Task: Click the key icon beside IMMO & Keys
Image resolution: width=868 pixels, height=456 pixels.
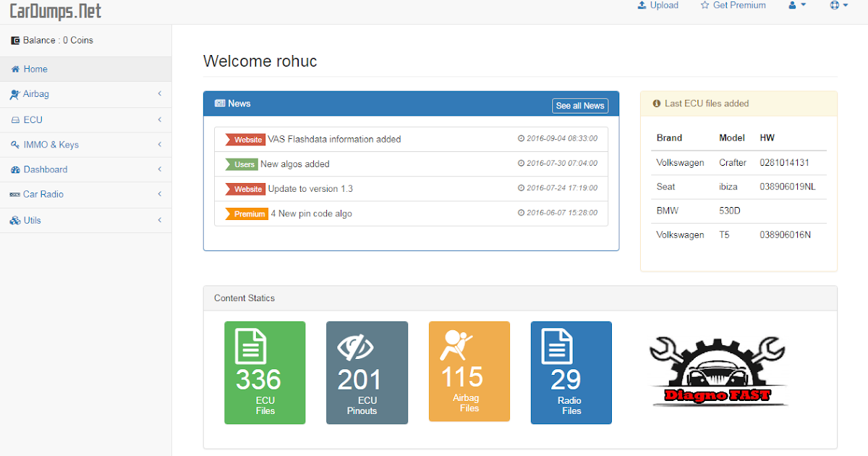Action: (15, 145)
